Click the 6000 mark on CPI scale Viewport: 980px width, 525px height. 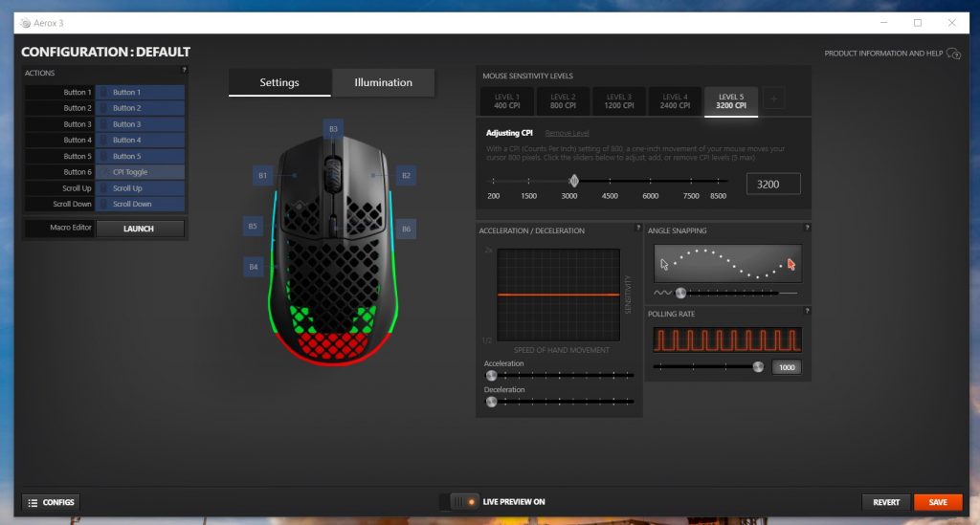650,196
